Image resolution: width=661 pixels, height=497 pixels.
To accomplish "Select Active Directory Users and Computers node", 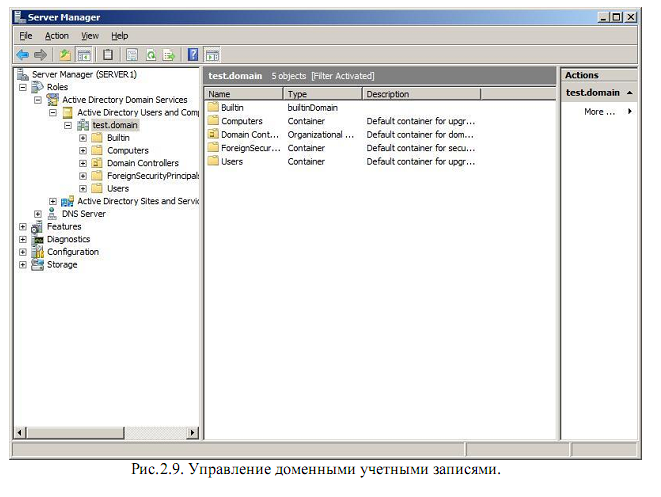I will (138, 113).
